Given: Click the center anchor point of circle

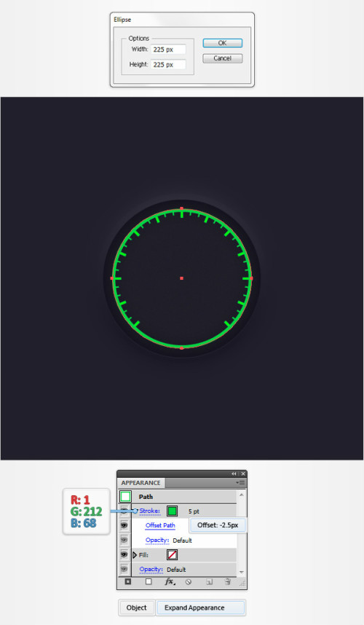Looking at the screenshot, I should click(x=181, y=278).
